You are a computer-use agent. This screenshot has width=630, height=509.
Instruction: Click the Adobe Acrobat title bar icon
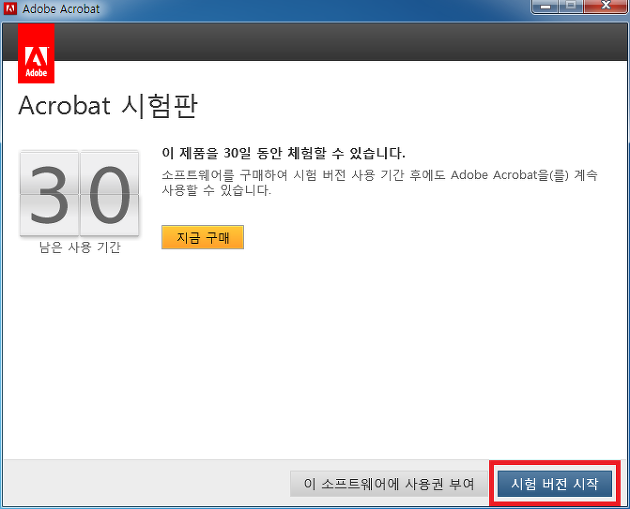(10, 8)
